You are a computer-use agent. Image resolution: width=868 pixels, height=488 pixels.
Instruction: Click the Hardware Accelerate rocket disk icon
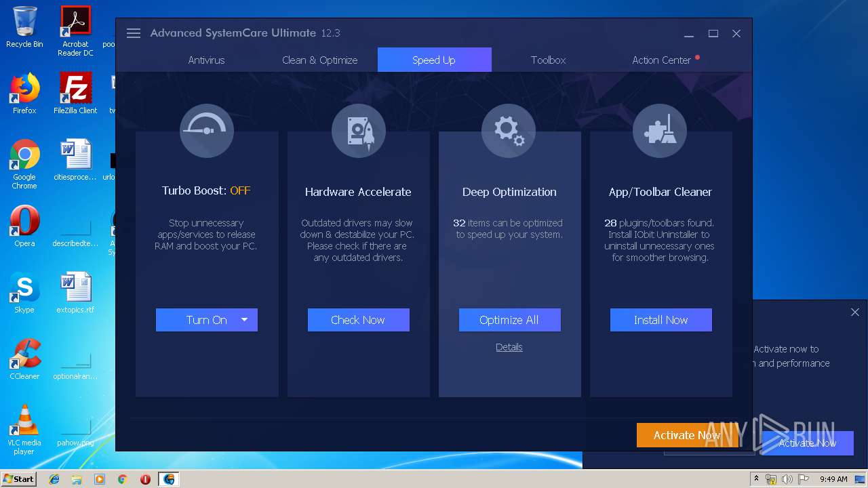[358, 131]
